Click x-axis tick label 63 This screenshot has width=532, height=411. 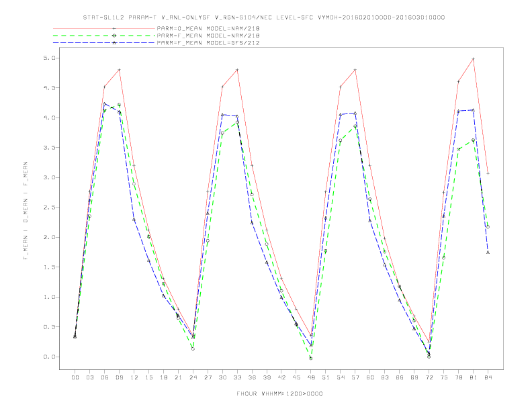[x=385, y=377]
